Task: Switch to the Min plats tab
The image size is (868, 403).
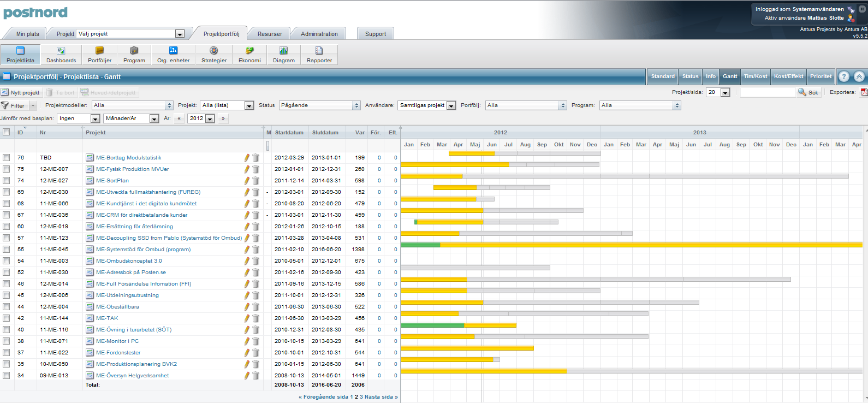Action: point(27,34)
